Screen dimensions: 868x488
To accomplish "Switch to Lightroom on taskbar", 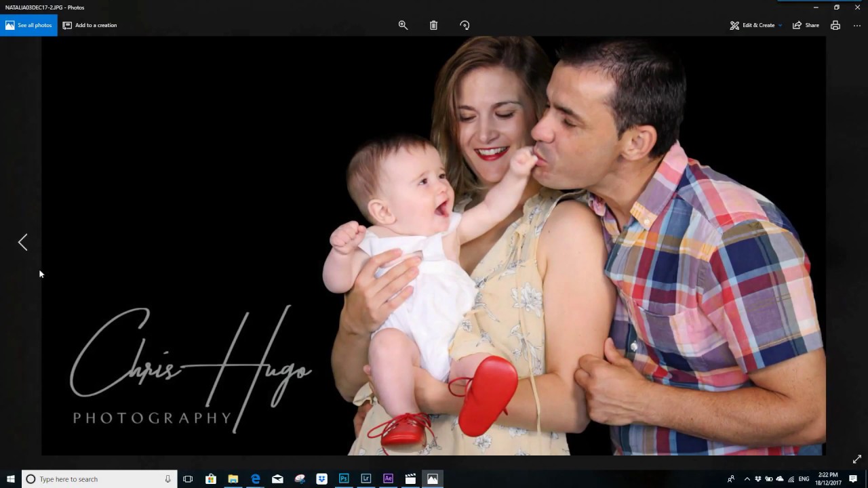I will tap(366, 479).
